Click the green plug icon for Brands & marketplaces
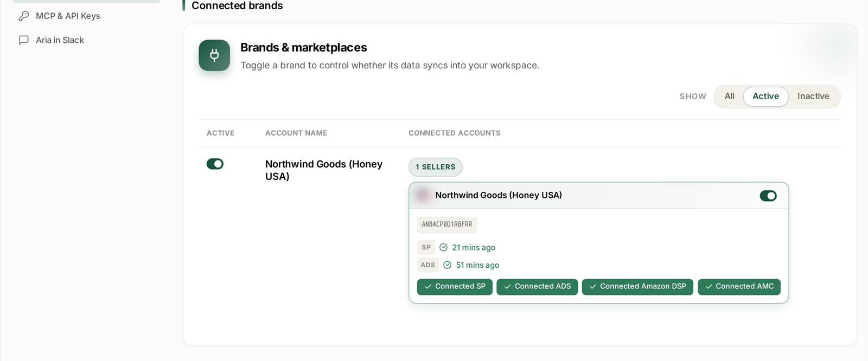This screenshot has height=361, width=868. [214, 55]
